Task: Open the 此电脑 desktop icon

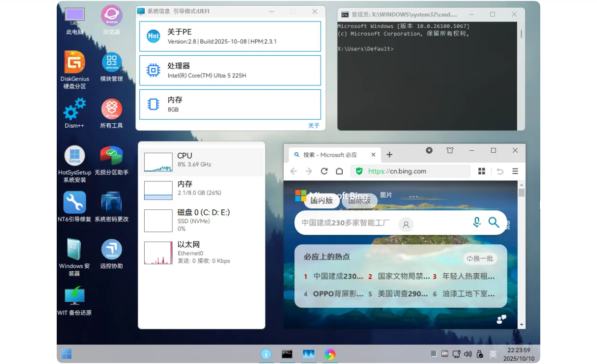Action: [x=75, y=21]
